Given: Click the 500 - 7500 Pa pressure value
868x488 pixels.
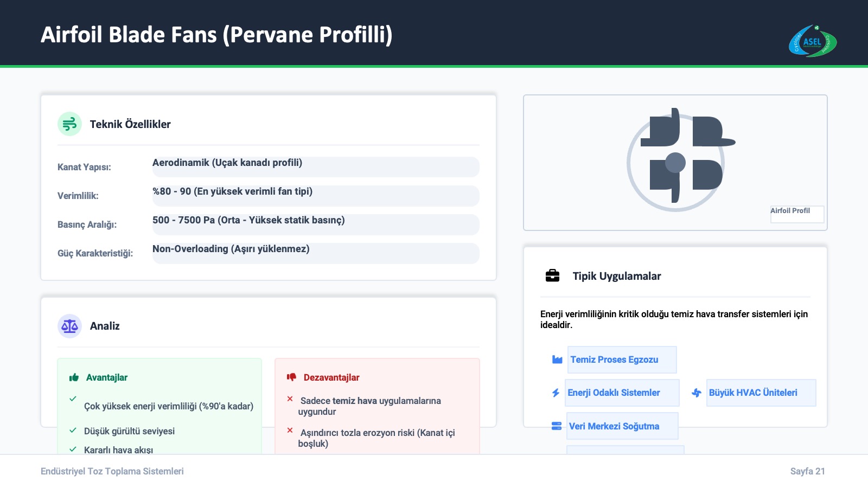Looking at the screenshot, I should pos(315,224).
